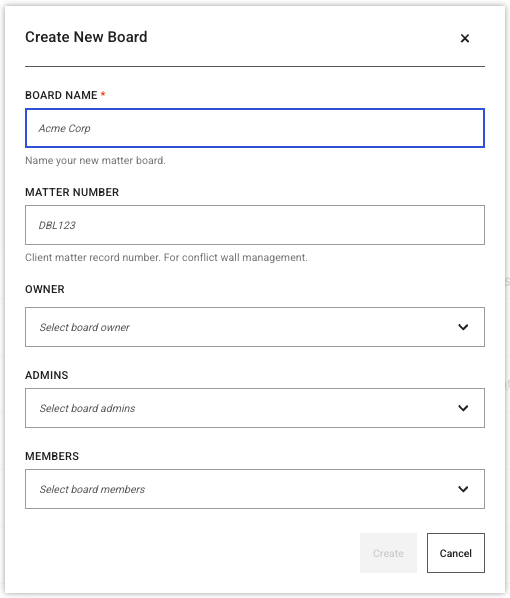Click the disabled Create button
Viewport: 510px width, 598px height.
pos(388,553)
